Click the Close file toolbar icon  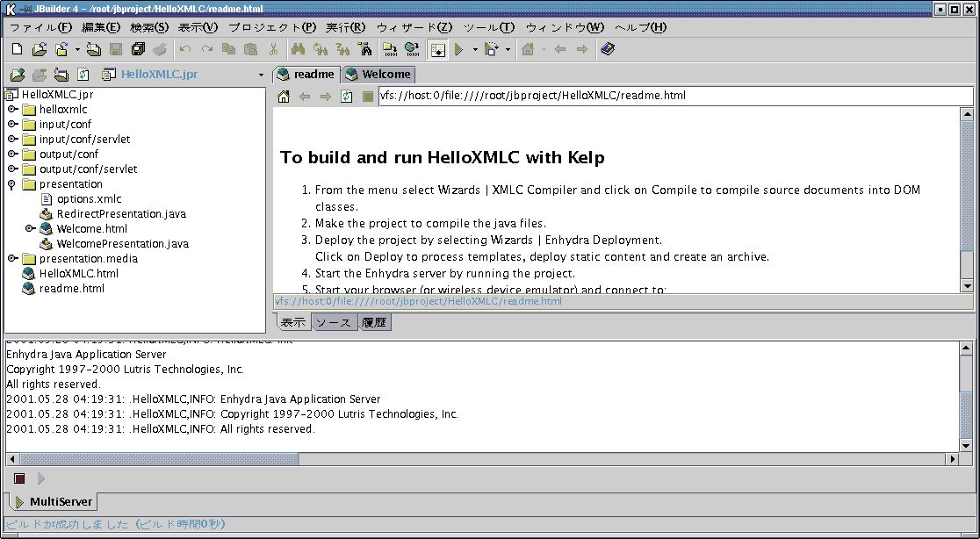coord(94,49)
